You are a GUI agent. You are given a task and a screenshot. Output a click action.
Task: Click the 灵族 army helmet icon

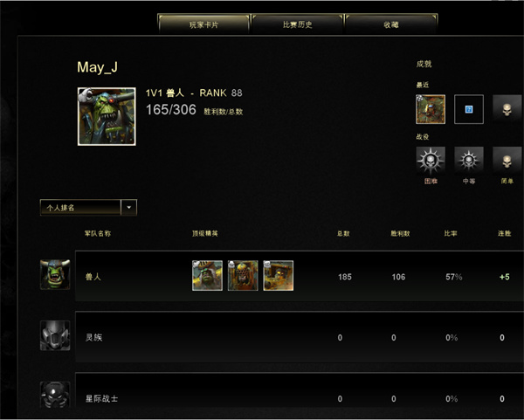tap(55, 335)
